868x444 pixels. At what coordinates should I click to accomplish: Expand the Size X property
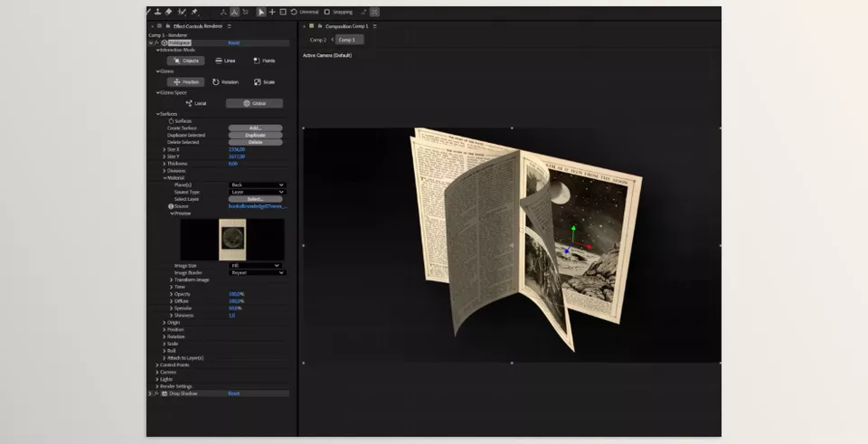(x=165, y=149)
